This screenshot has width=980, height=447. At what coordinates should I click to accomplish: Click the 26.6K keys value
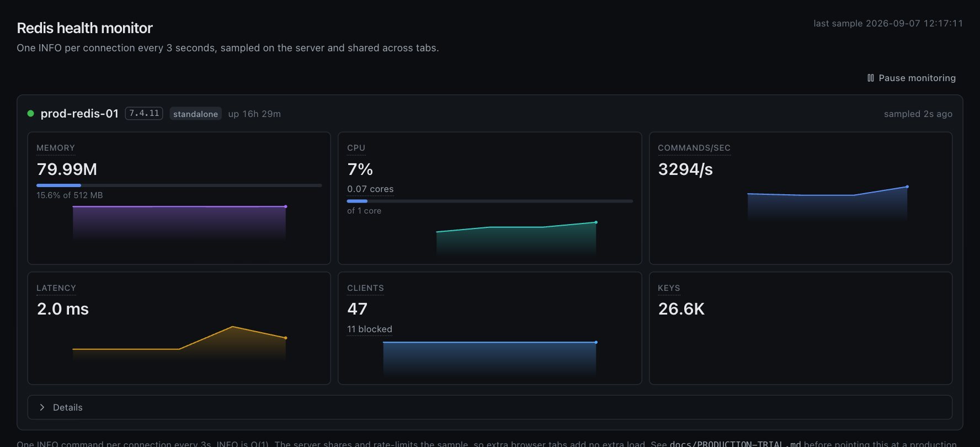click(x=681, y=309)
